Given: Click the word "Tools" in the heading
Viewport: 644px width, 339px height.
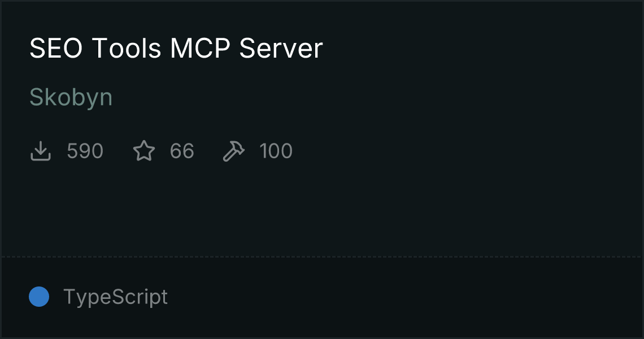Looking at the screenshot, I should (x=126, y=48).
